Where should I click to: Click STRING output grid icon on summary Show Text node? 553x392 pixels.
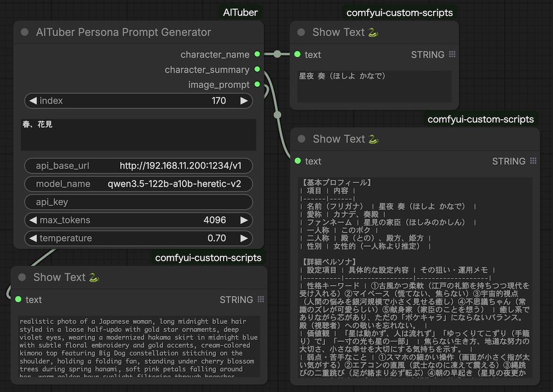[533, 161]
